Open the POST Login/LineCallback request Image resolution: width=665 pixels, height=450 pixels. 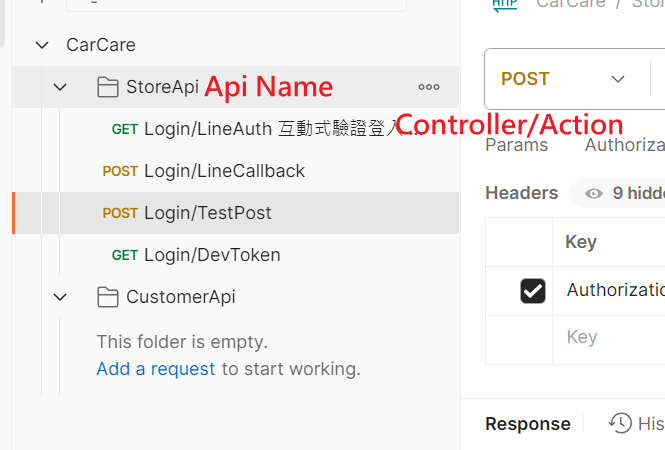(x=224, y=171)
